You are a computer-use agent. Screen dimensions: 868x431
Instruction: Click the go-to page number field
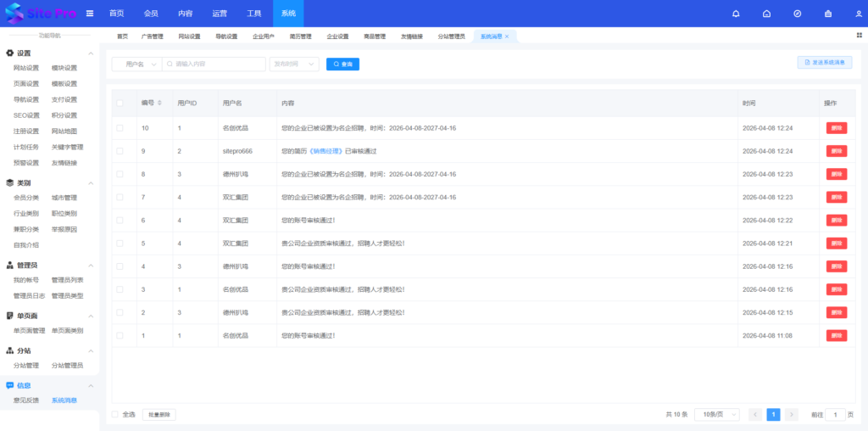[835, 414]
